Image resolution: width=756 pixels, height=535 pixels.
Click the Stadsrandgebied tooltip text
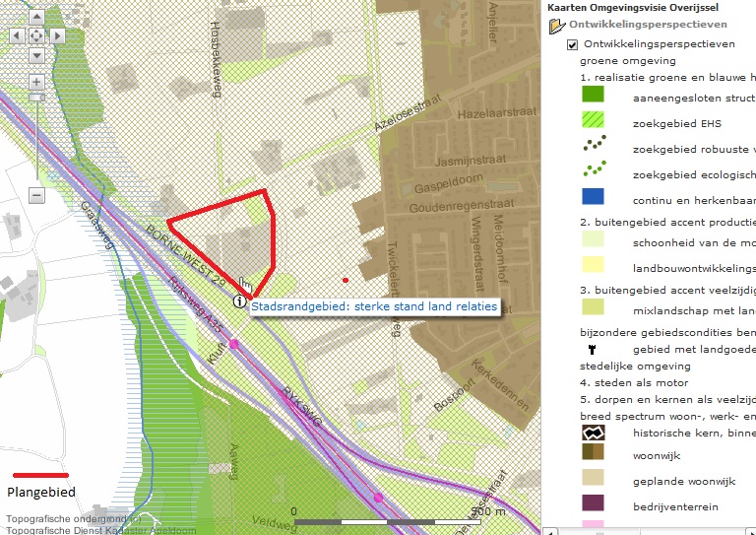click(374, 307)
